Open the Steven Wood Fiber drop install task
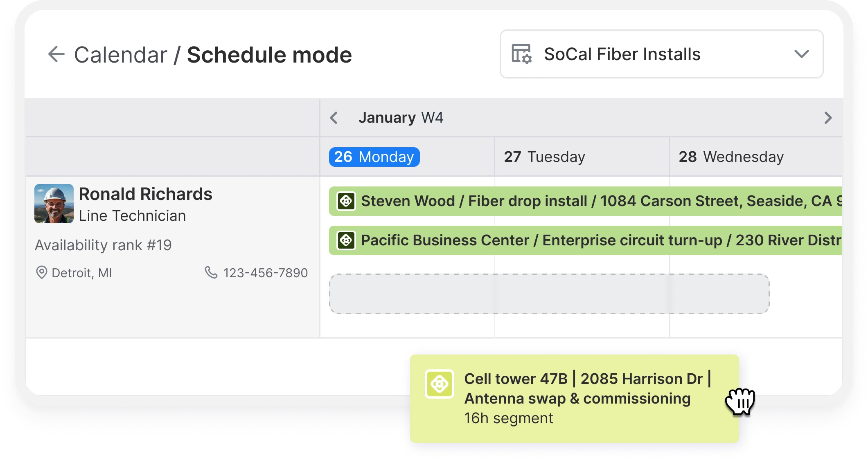The width and height of the screenshot is (868, 460). [x=586, y=201]
